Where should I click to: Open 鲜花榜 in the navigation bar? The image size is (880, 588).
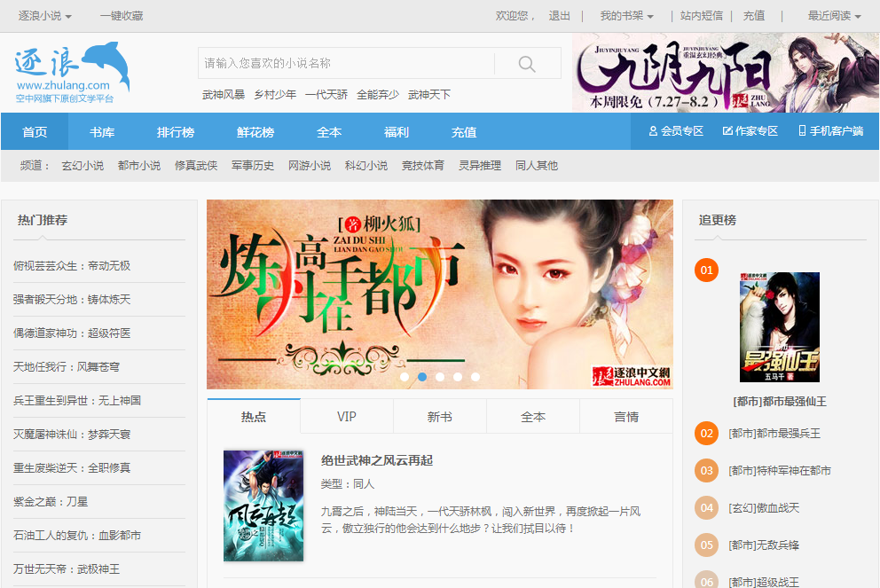(255, 132)
